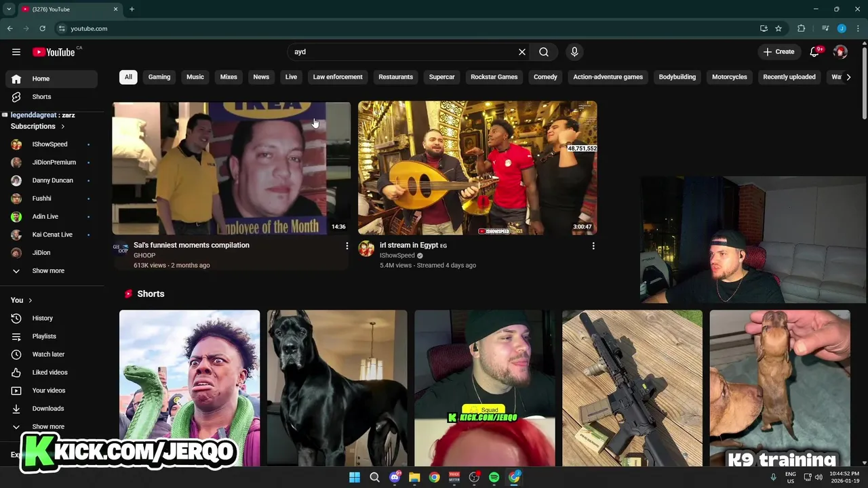Select the News filter chip

click(261, 77)
